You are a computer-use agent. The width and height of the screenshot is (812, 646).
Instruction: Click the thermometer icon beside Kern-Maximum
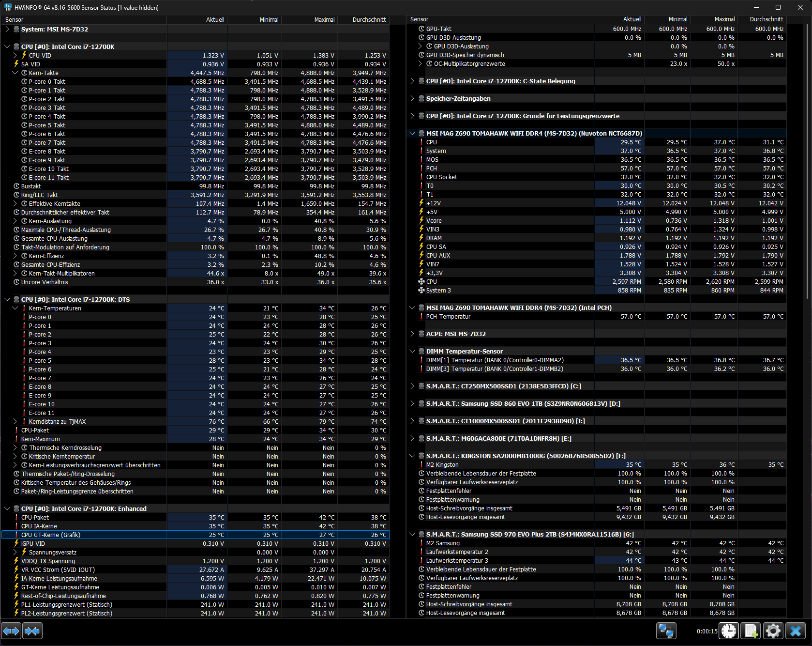(16, 439)
